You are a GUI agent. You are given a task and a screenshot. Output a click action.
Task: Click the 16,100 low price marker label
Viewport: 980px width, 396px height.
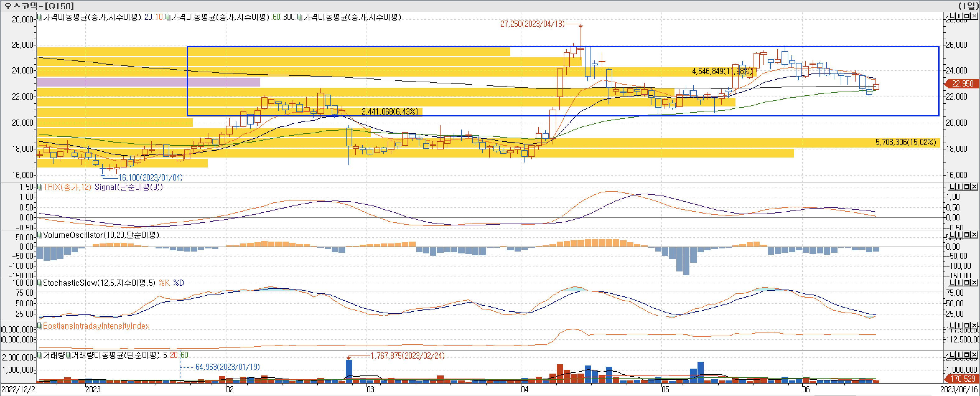[x=150, y=178]
